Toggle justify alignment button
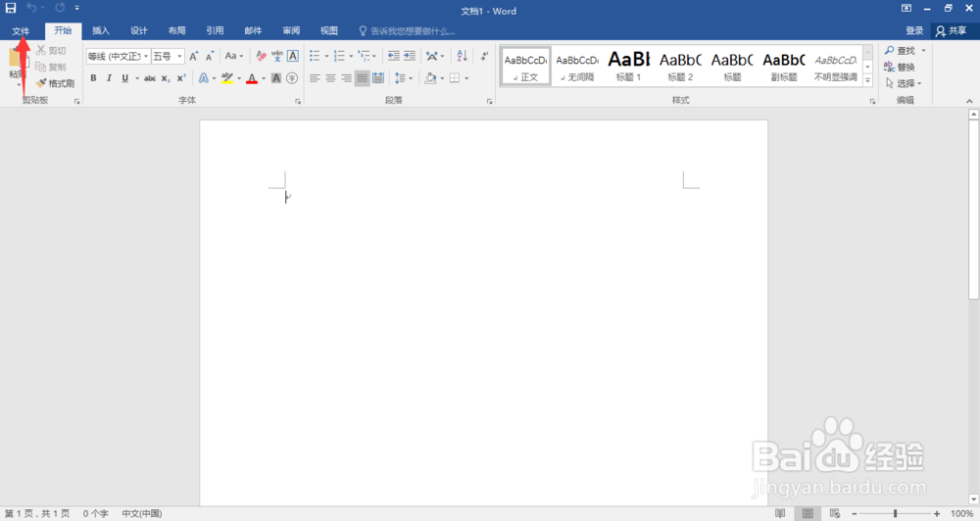This screenshot has height=521, width=980. (x=362, y=78)
